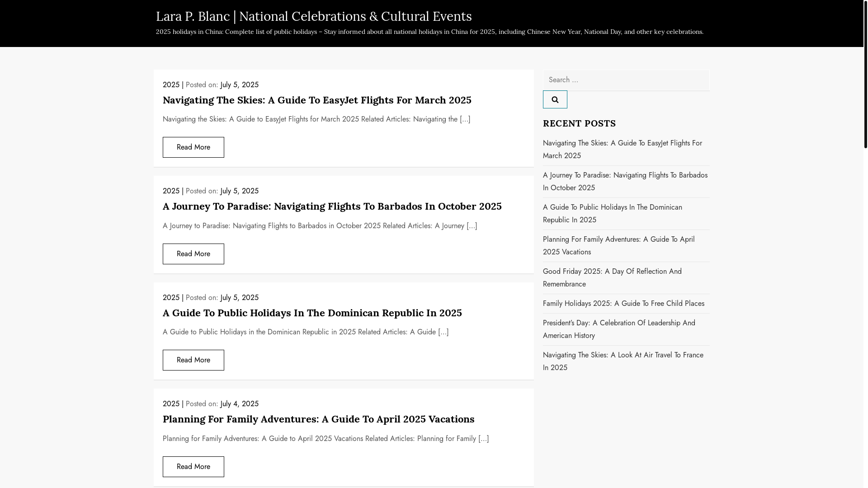
Task: Open the Good Friday 2025 recent post
Action: tap(612, 277)
